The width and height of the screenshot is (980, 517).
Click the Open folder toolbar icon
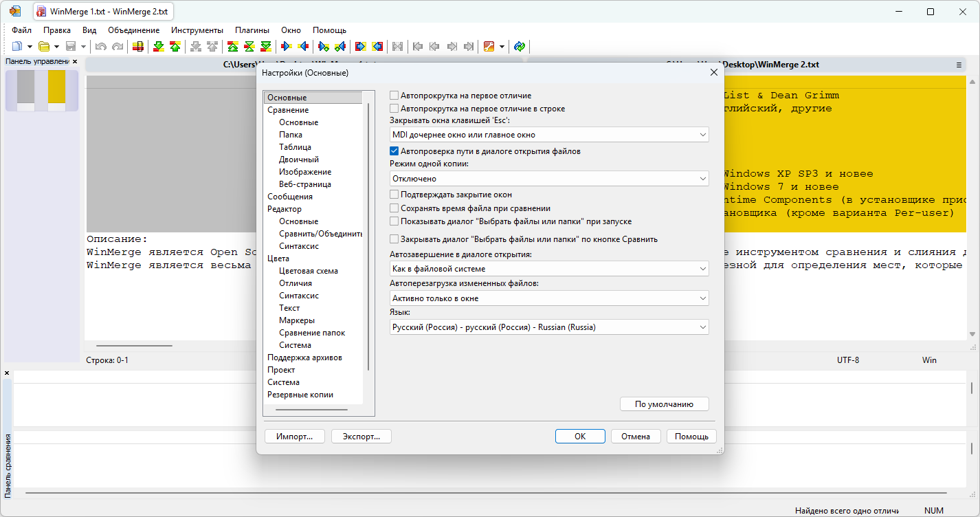[x=44, y=46]
